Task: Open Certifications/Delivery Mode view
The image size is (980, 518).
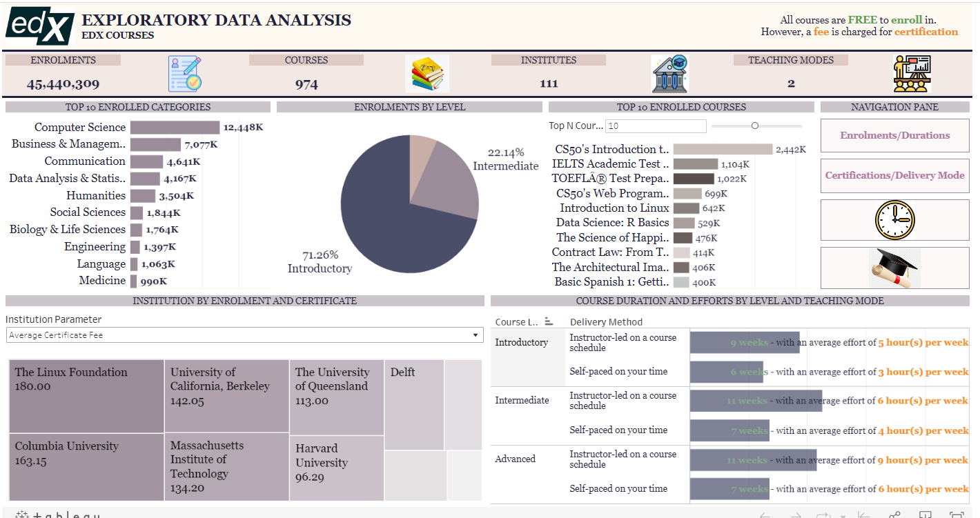Action: (894, 175)
